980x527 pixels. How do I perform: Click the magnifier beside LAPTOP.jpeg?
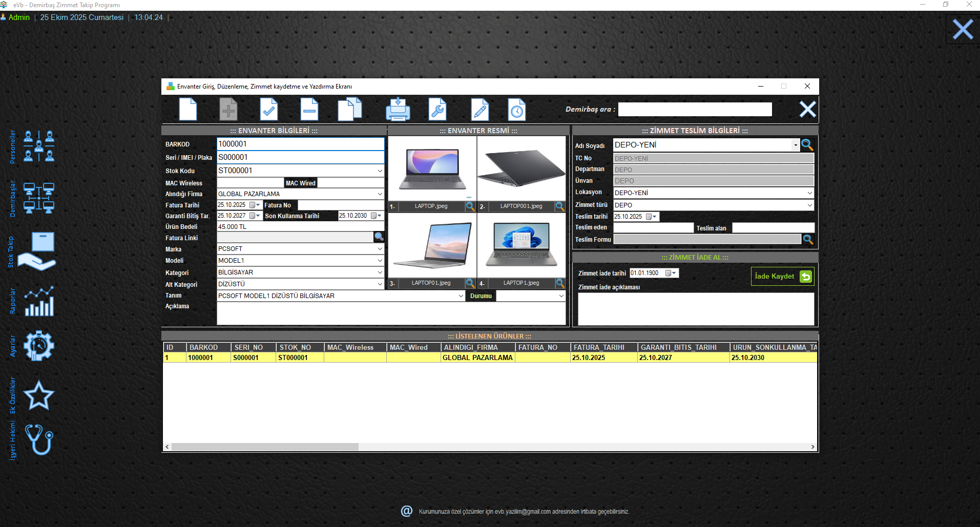(470, 206)
